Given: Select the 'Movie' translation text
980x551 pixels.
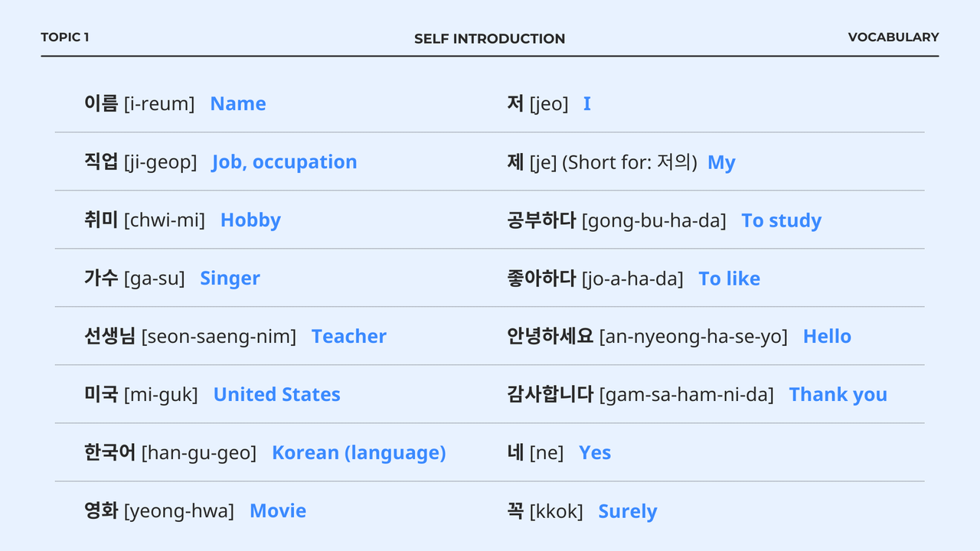Looking at the screenshot, I should (x=278, y=511).
